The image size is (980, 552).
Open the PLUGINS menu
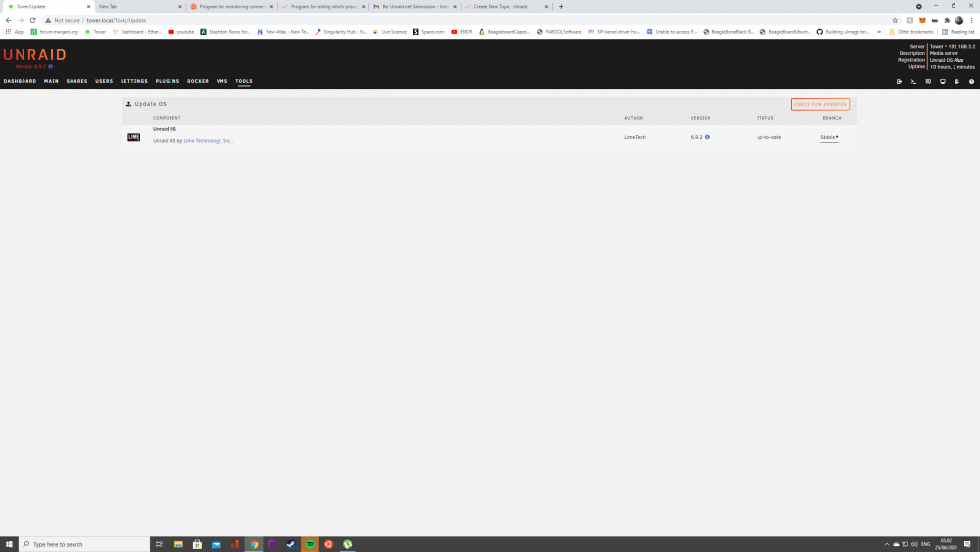pos(168,82)
